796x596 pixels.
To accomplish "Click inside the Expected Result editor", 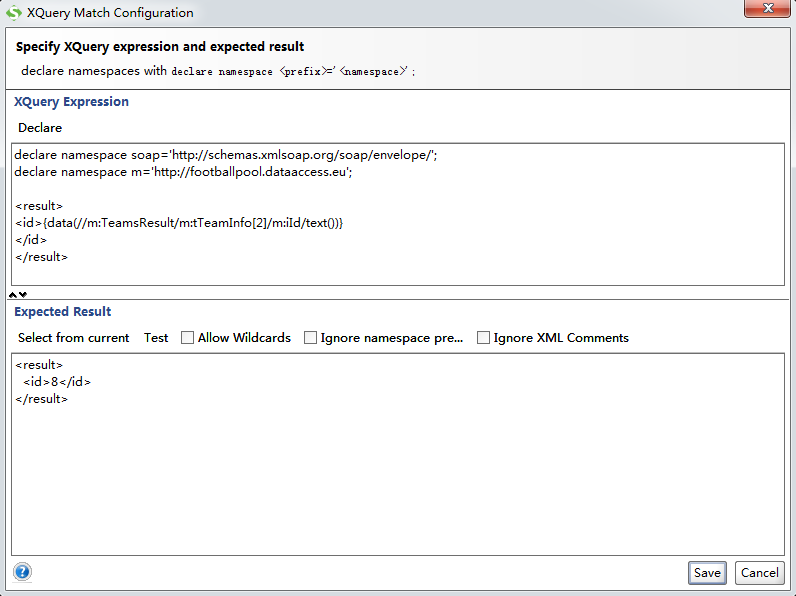I will pyautogui.click(x=398, y=454).
